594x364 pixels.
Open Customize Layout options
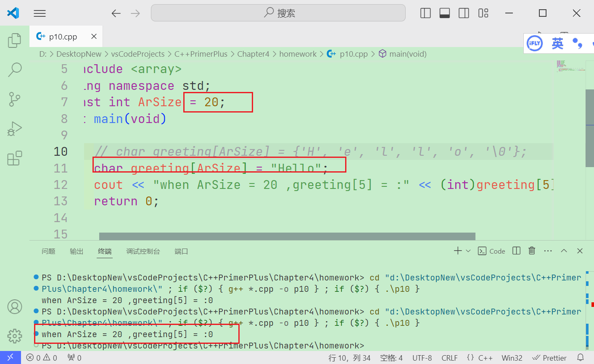483,13
